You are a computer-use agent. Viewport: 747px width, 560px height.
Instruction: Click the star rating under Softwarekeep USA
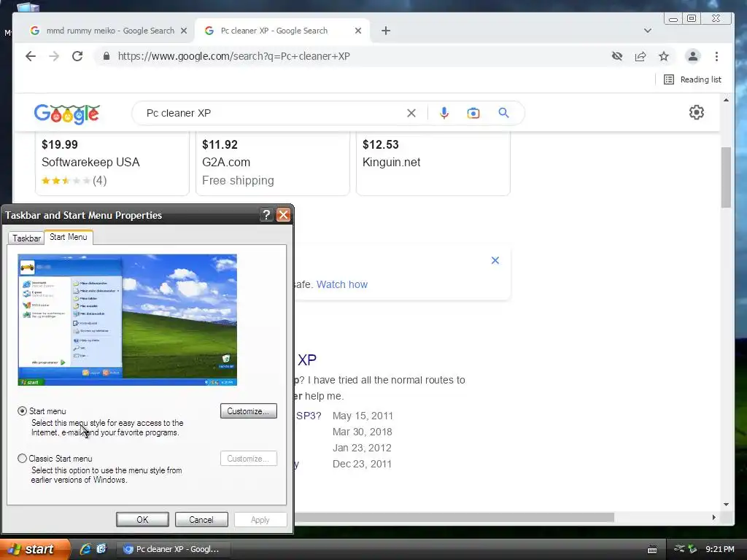tap(66, 181)
